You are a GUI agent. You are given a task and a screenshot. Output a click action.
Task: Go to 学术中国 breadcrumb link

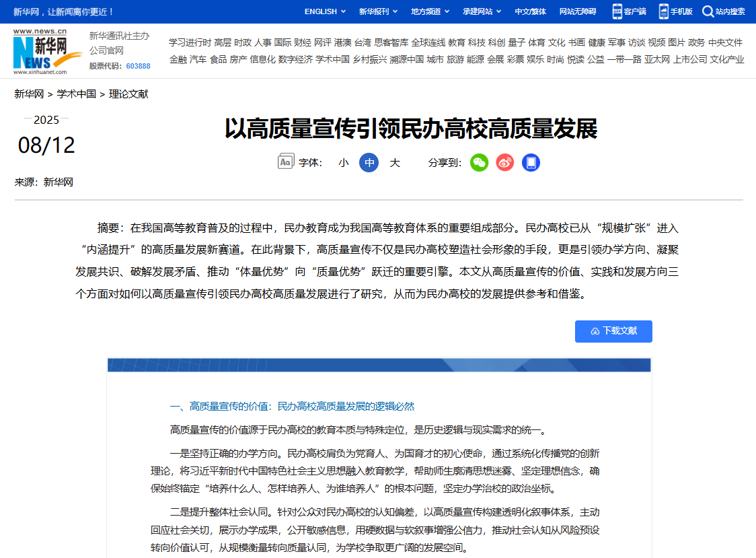pyautogui.click(x=76, y=94)
